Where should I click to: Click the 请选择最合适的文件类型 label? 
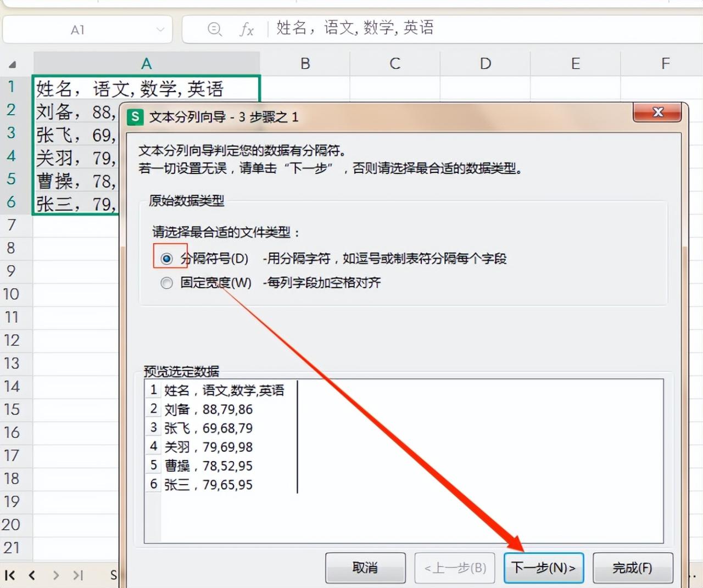point(226,232)
